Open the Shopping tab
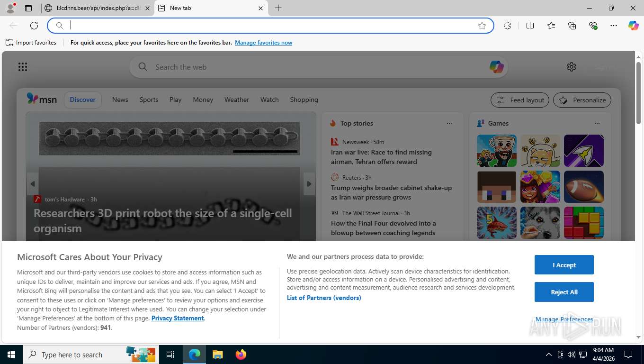 pyautogui.click(x=304, y=100)
